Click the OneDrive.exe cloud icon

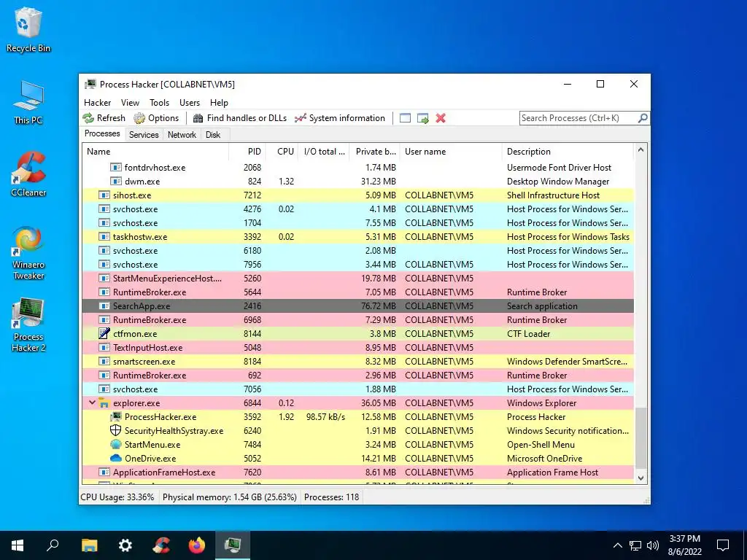116,458
